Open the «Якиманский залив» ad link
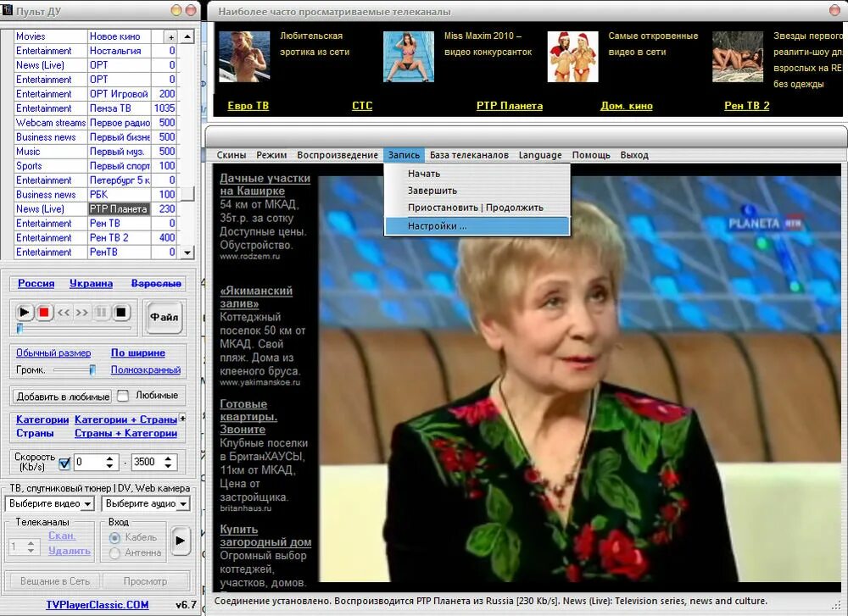Screen dimensions: 848x616 tap(256, 297)
